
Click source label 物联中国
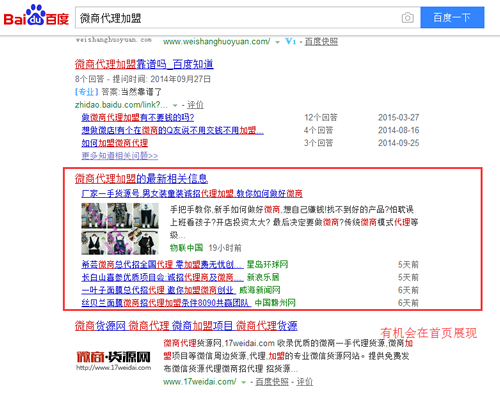pyautogui.click(x=186, y=248)
